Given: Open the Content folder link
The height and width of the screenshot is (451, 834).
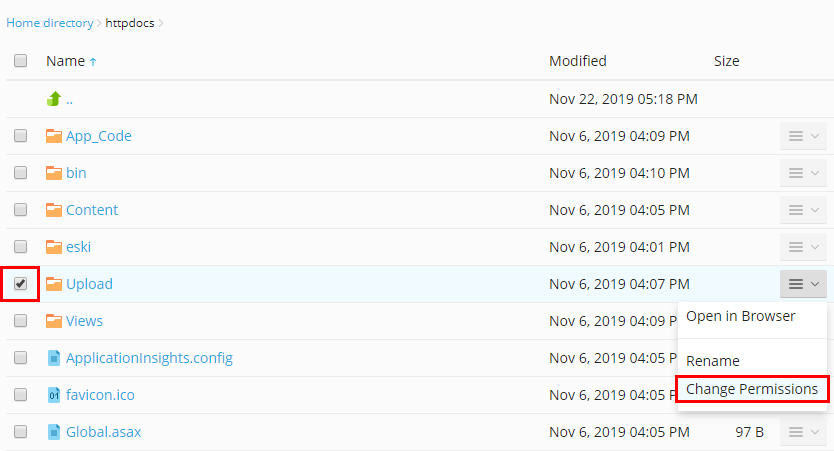Looking at the screenshot, I should coord(91,210).
